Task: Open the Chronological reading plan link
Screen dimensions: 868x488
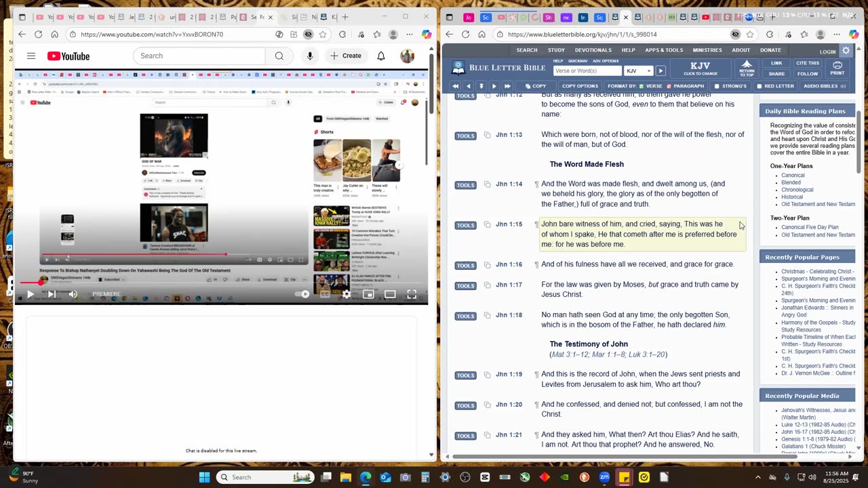Action: pyautogui.click(x=797, y=190)
